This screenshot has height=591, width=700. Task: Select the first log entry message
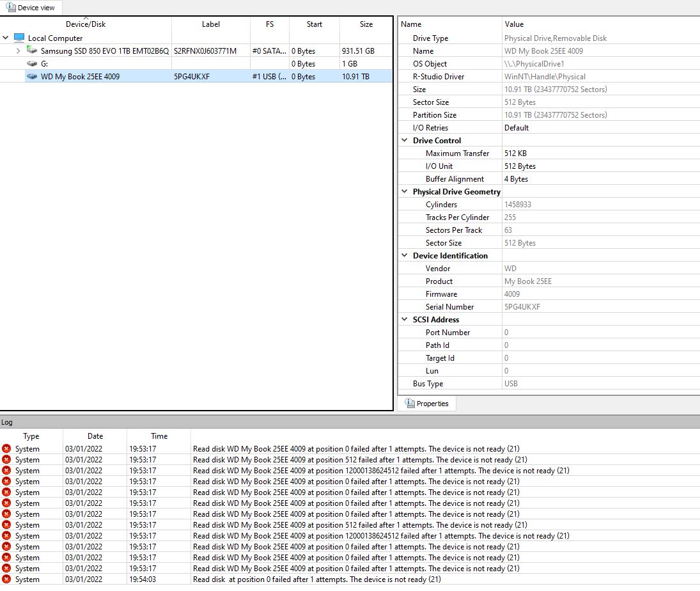pos(356,449)
